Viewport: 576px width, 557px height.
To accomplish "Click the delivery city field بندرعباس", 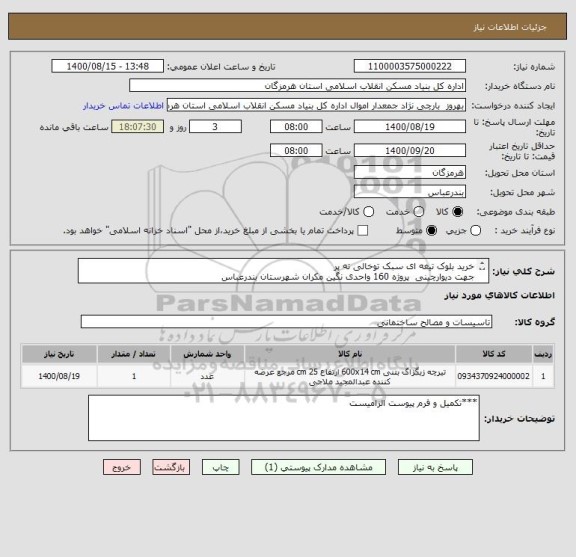I will (x=410, y=191).
